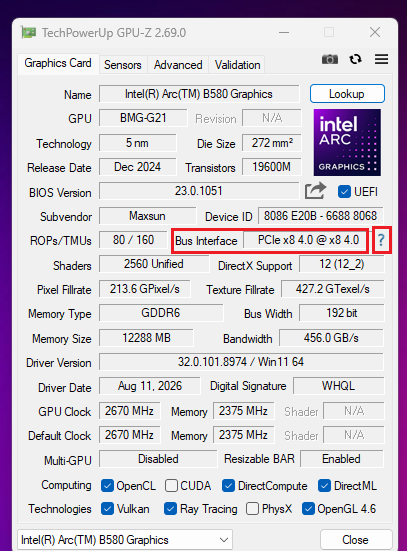Select the Graphics Card tab
Viewport: 407px width, 551px height.
click(x=58, y=64)
